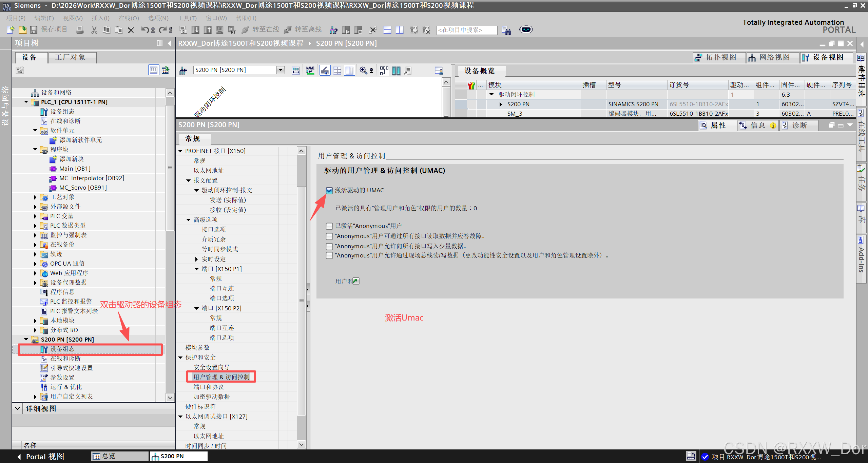Screen dimensions: 868x463
Task: Click the Go offline icon
Action: 288,30
